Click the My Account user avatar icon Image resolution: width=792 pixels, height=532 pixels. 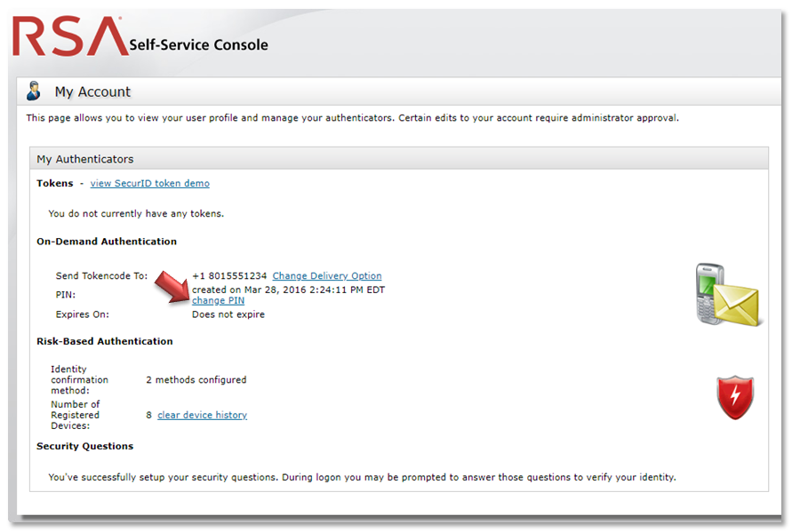pos(34,91)
